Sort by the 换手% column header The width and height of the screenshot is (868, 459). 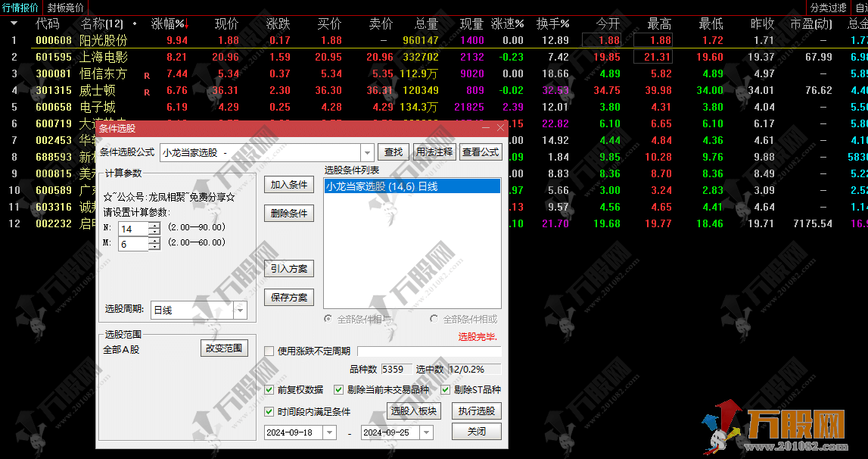pyautogui.click(x=552, y=23)
